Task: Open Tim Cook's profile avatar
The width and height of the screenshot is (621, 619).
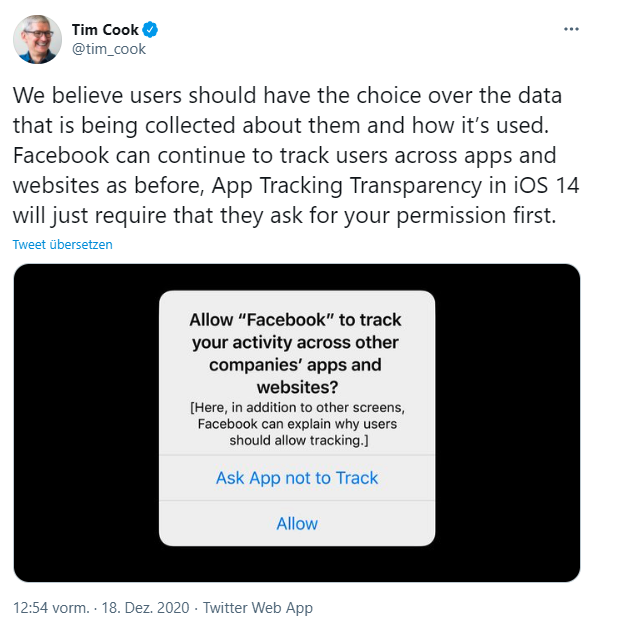Action: coord(38,39)
